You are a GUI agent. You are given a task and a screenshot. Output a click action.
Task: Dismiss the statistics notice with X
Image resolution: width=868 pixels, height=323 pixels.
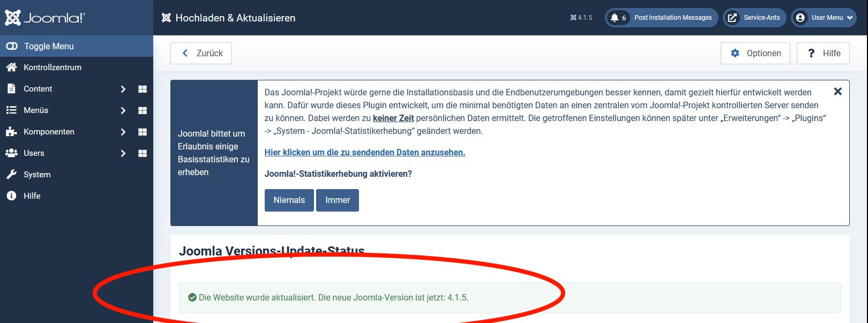[x=838, y=92]
